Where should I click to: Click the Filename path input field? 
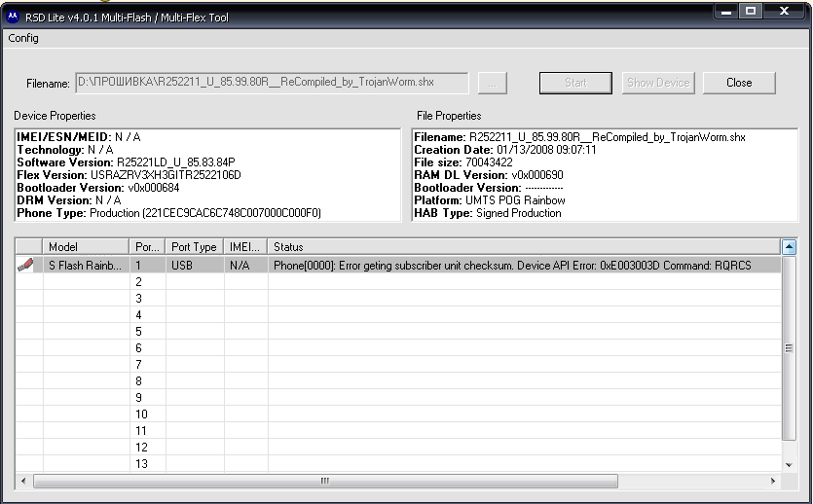click(272, 83)
